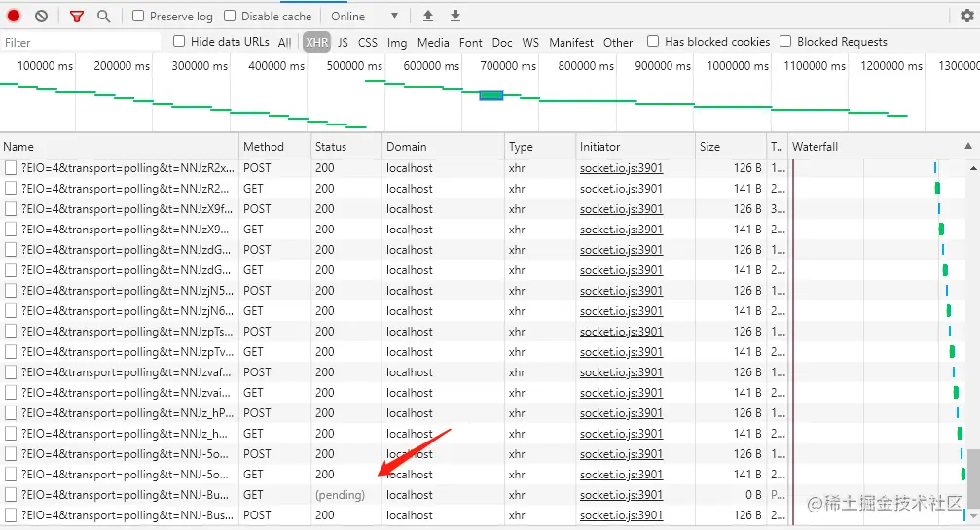Screen dimensions: 980x530
Task: Click file icon of NNJzvai GET request
Action: pyautogui.click(x=11, y=393)
